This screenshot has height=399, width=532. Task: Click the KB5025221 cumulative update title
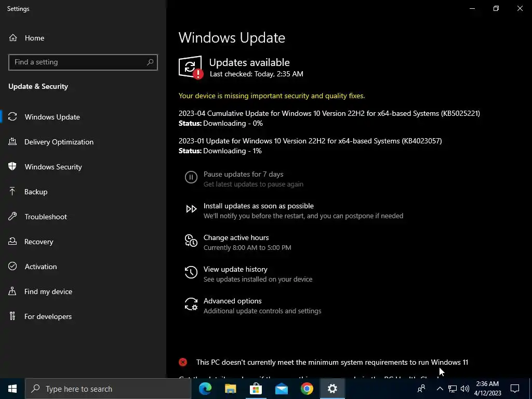(x=329, y=113)
